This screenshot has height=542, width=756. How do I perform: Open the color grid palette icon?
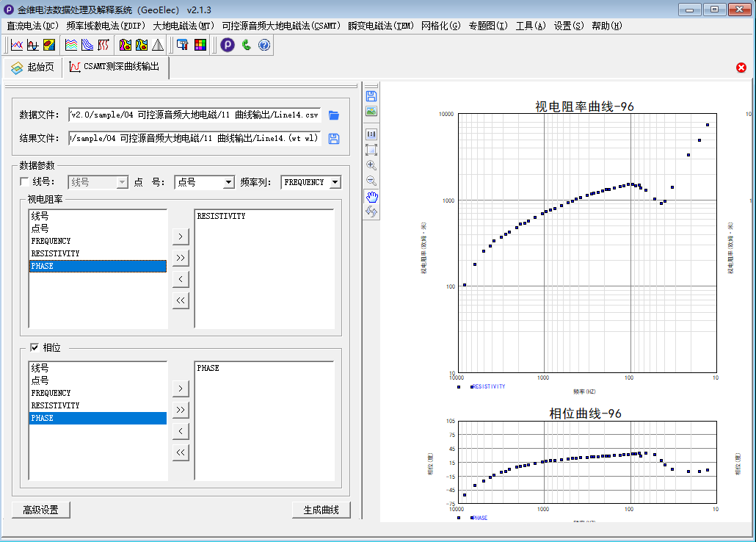(x=200, y=46)
